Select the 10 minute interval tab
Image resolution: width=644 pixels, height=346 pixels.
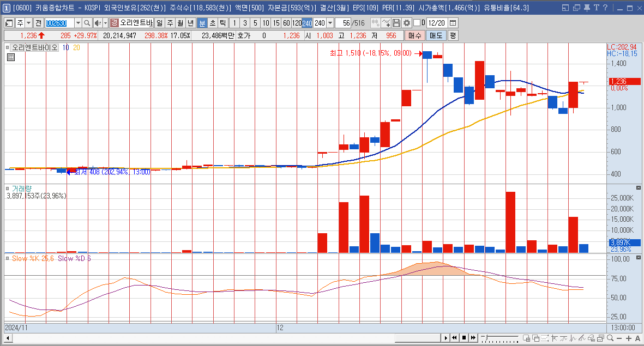(x=266, y=23)
